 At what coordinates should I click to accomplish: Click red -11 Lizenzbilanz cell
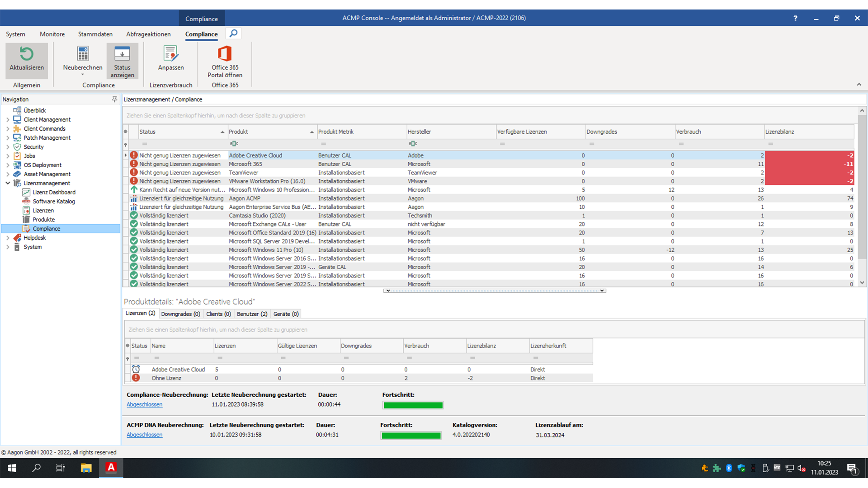[x=809, y=164]
